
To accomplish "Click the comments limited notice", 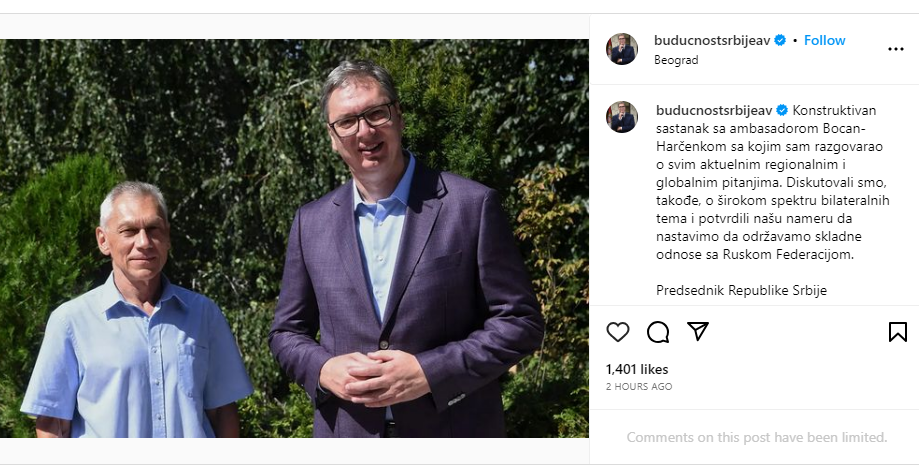I will (x=757, y=437).
